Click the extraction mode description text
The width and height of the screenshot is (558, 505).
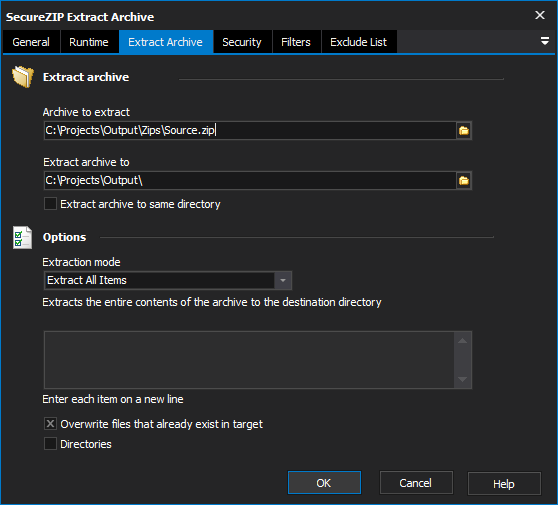(x=212, y=302)
